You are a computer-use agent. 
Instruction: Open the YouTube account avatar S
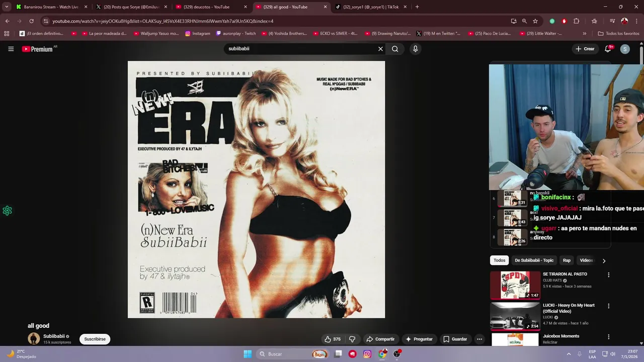point(625,49)
